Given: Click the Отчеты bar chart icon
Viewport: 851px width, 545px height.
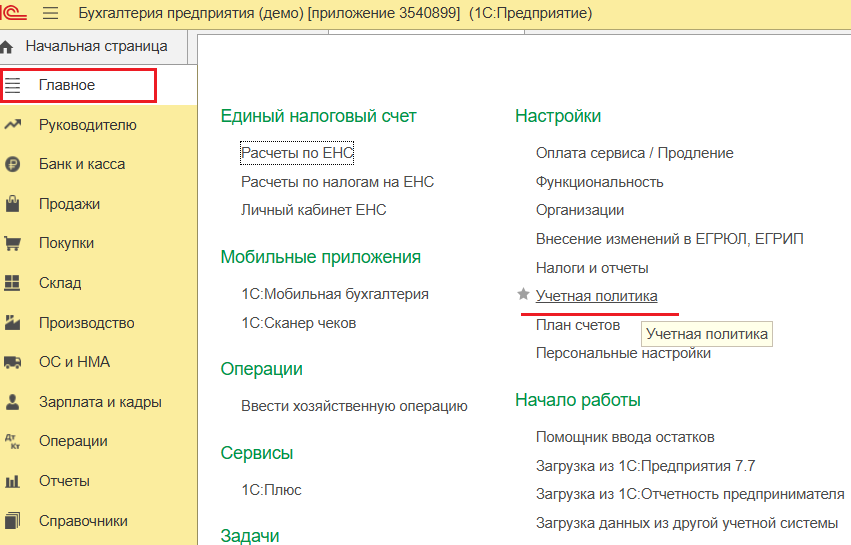Looking at the screenshot, I should point(12,481).
